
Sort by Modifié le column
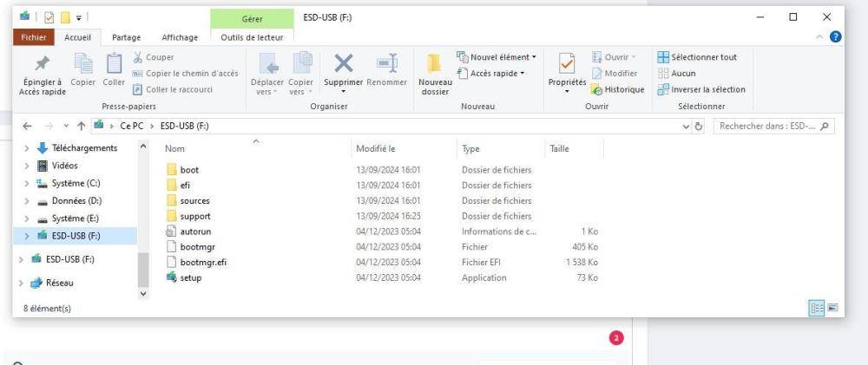pos(375,149)
